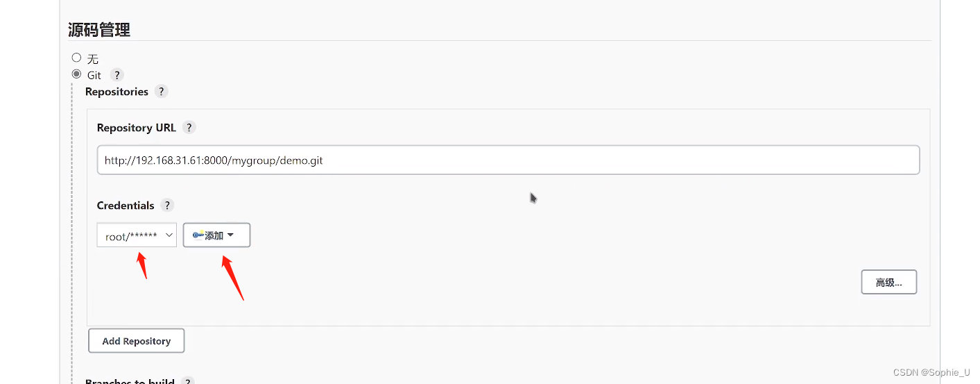The image size is (980, 384).
Task: Click the Git option label text
Action: pyautogui.click(x=94, y=75)
